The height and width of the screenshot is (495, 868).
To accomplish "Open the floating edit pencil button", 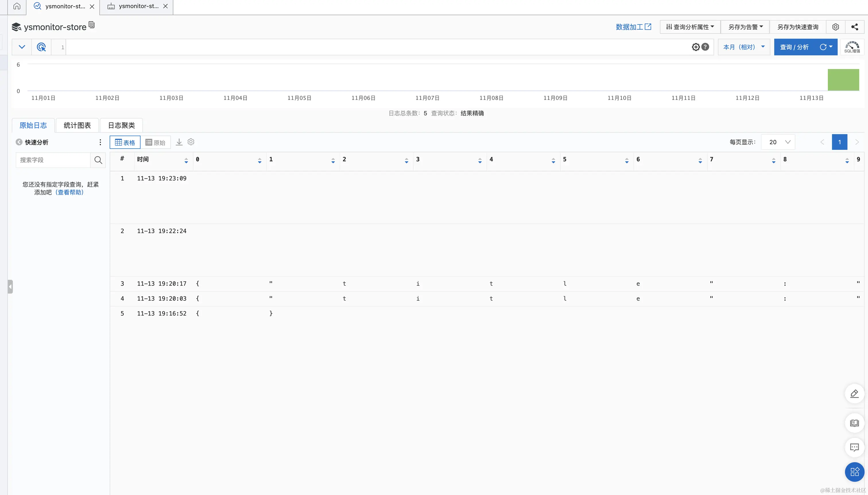I will point(854,393).
